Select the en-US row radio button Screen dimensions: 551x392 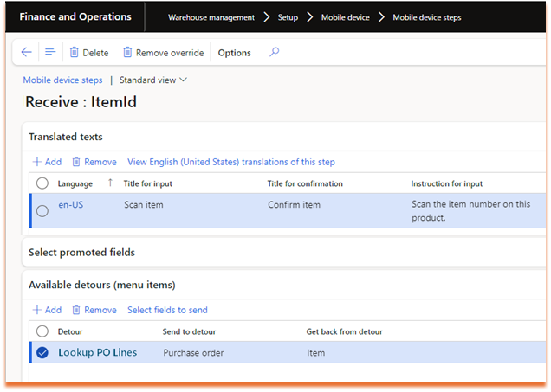coord(42,211)
